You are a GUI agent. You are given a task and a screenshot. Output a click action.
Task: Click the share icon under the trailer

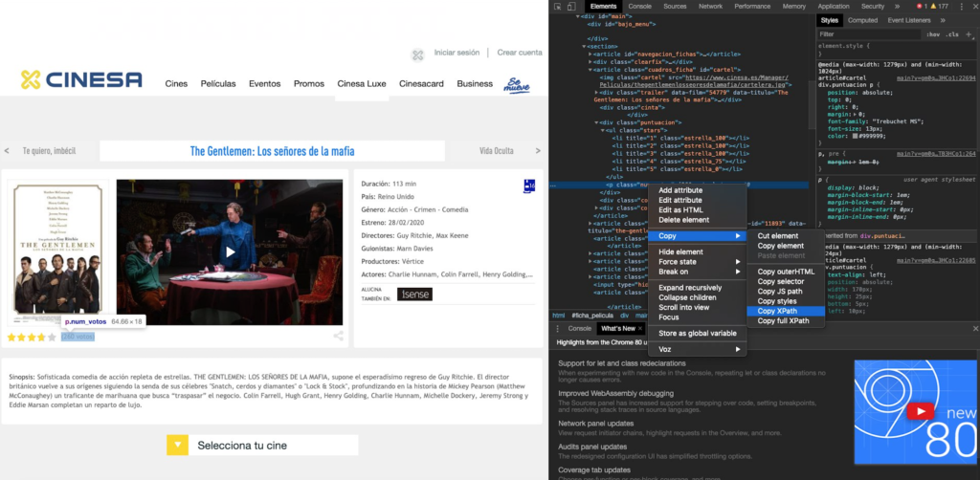(x=338, y=336)
